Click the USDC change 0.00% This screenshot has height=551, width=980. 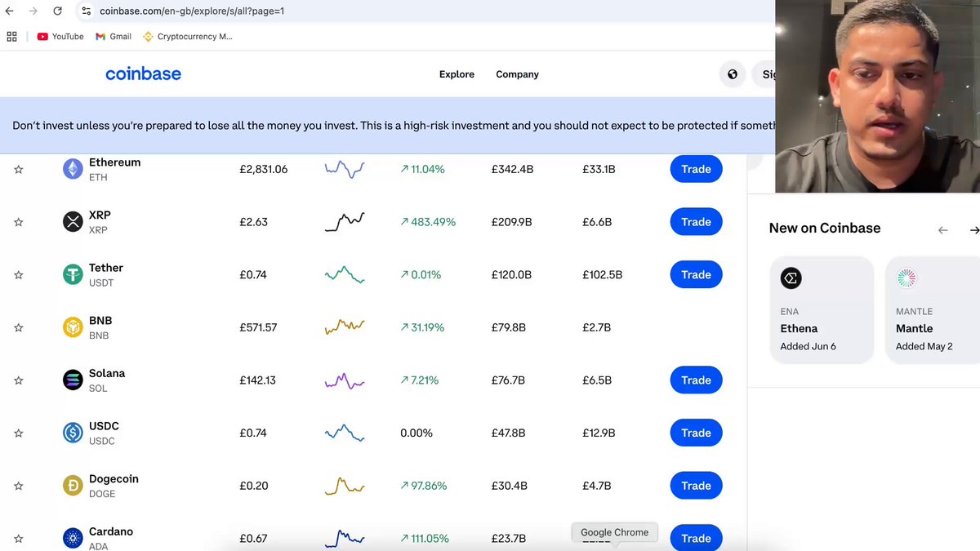[x=416, y=433]
